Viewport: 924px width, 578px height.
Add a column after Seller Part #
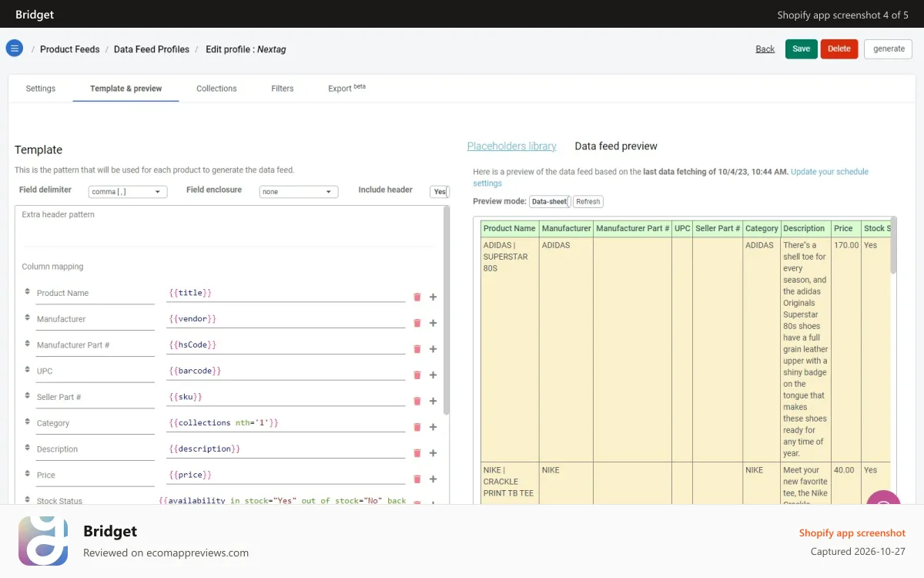(433, 401)
